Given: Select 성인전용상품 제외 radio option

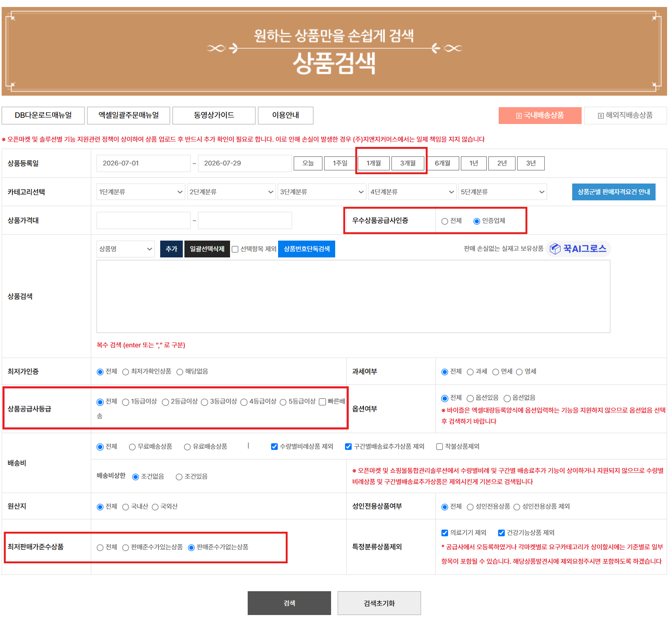Looking at the screenshot, I should [x=517, y=507].
